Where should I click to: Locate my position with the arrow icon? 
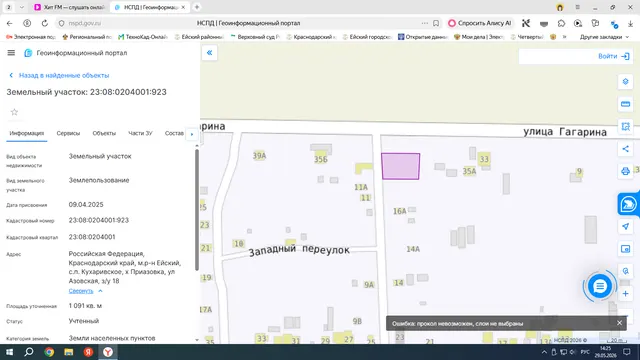click(x=625, y=227)
